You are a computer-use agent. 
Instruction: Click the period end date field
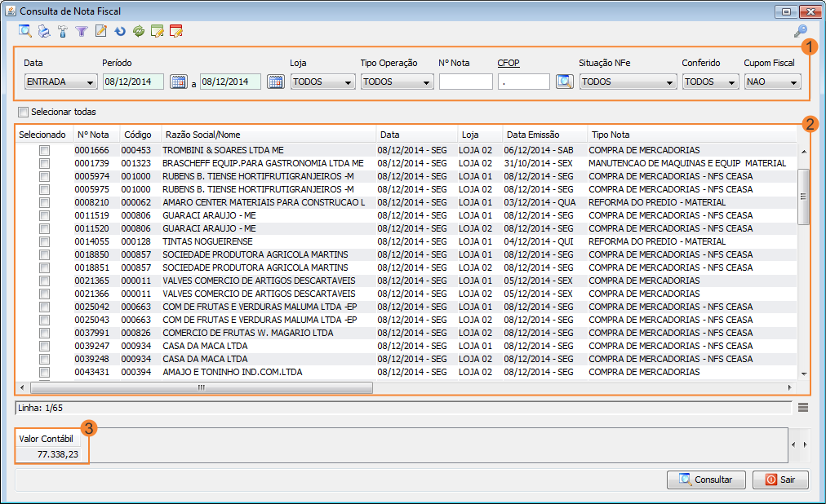tap(231, 82)
